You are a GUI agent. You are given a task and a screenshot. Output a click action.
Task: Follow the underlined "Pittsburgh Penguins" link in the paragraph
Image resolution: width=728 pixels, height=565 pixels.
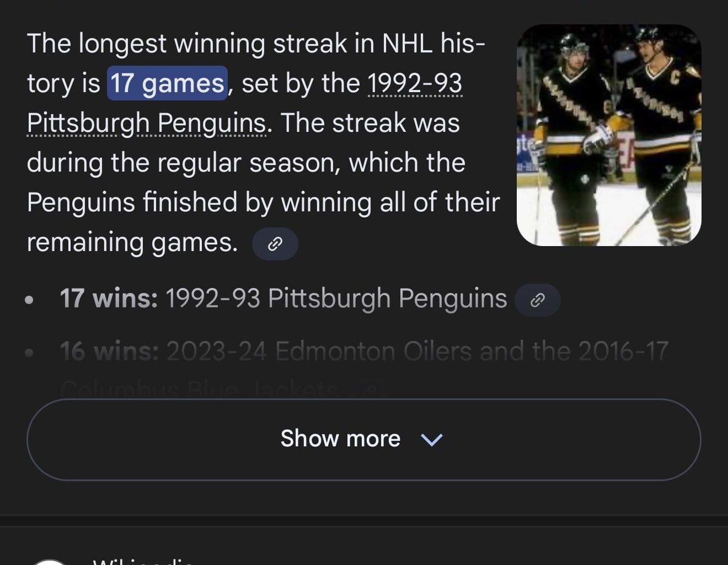click(x=146, y=124)
